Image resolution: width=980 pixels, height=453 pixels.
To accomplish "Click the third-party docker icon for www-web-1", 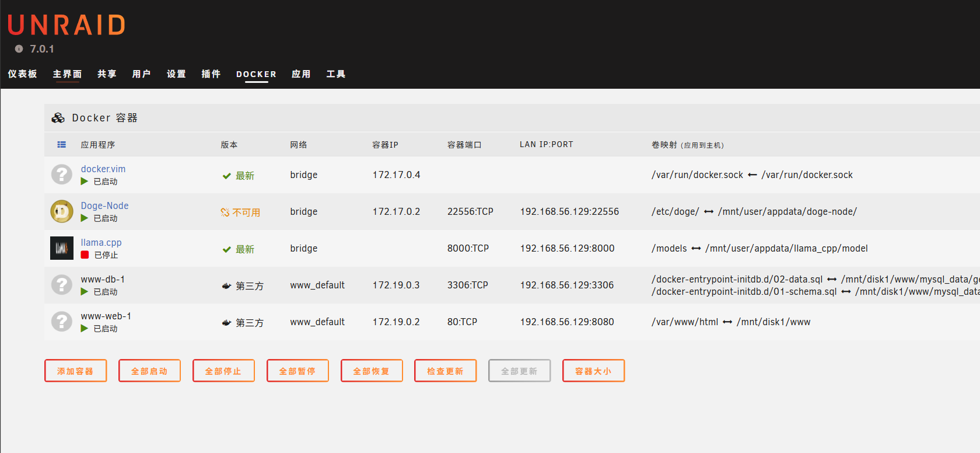I will tap(226, 323).
